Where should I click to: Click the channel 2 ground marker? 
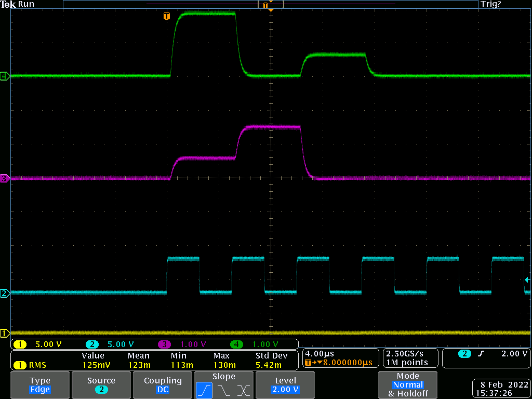pyautogui.click(x=5, y=293)
